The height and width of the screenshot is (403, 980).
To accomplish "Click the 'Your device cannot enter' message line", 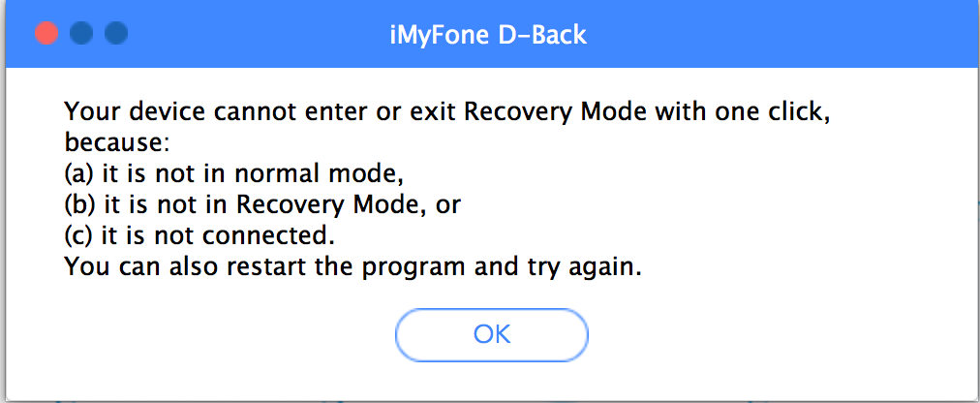I will point(447,111).
